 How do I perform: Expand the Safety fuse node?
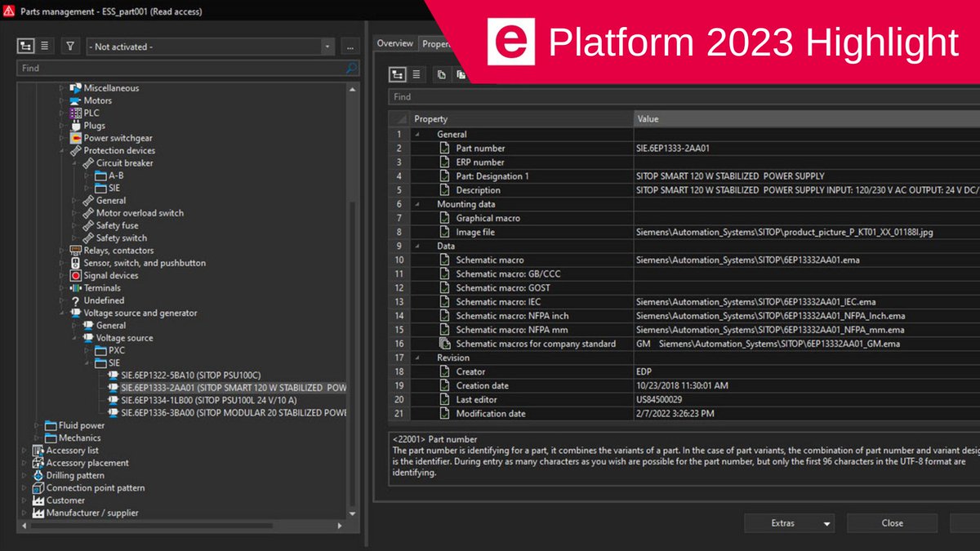pyautogui.click(x=74, y=225)
